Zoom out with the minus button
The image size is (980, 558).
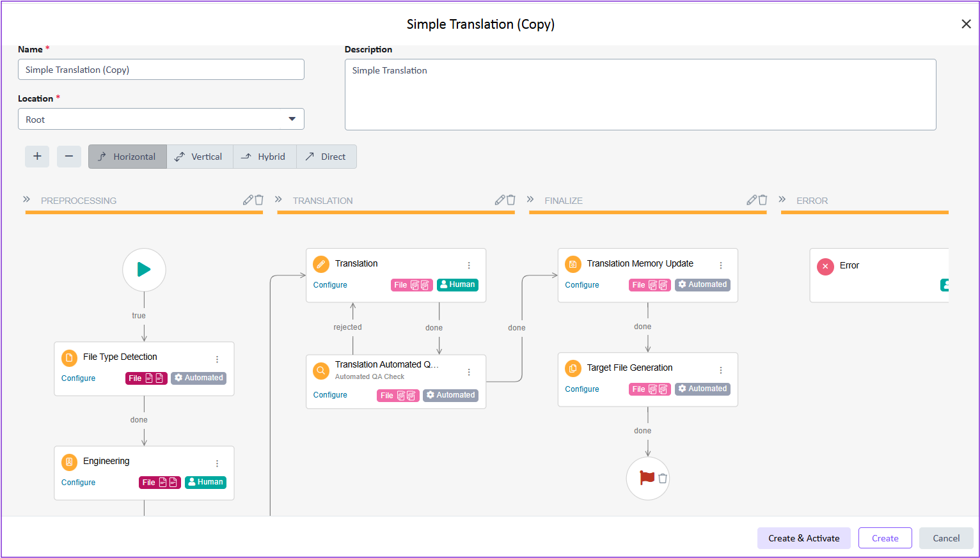69,157
